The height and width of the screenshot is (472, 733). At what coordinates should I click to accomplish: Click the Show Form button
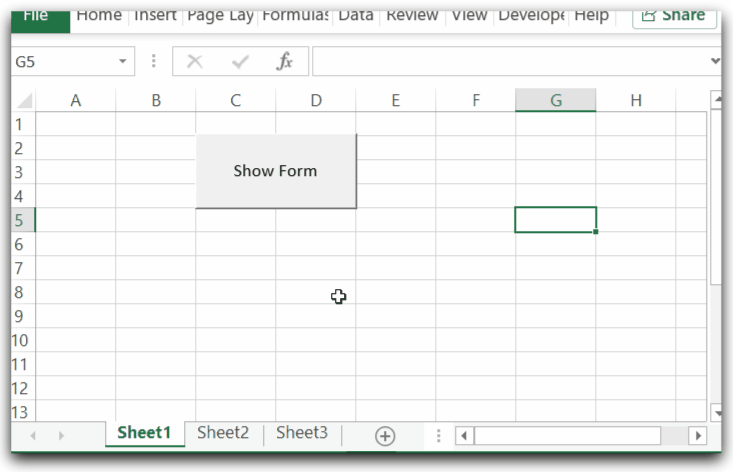[x=276, y=171]
